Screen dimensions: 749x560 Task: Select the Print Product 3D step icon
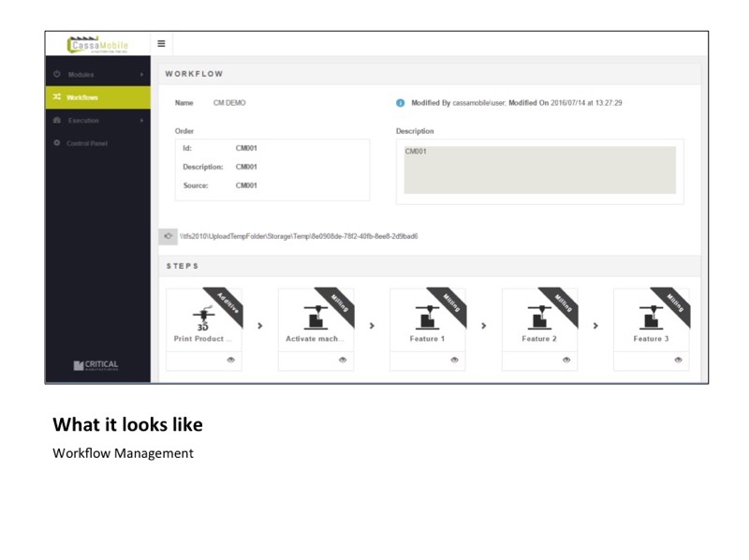click(x=203, y=318)
